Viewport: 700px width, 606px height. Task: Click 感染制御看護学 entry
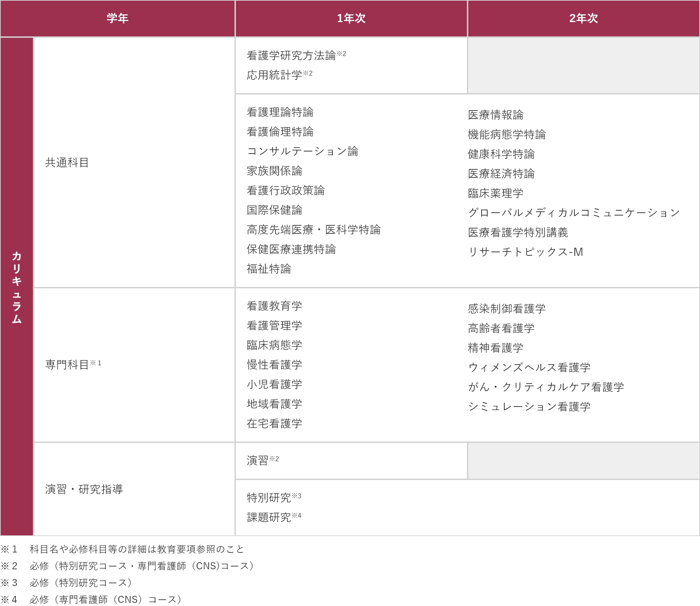click(507, 309)
